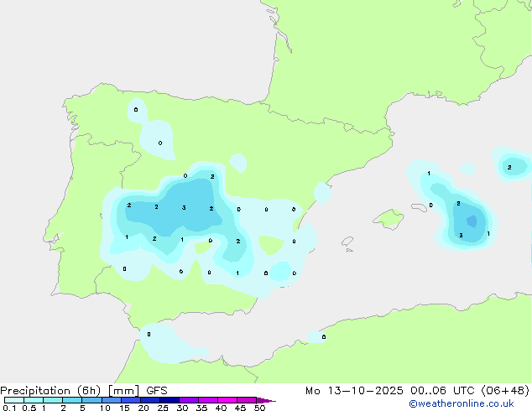Click the Mallorca island outline

tap(389, 219)
